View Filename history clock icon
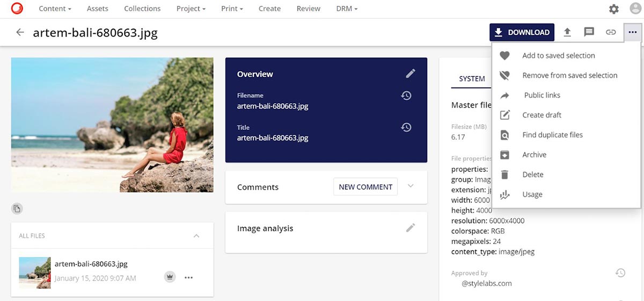Screen dimensions: 644x301 [406, 96]
